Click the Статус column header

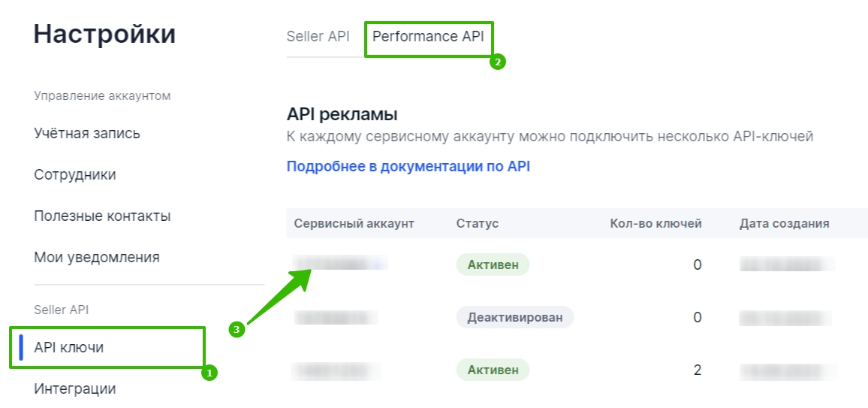(478, 224)
